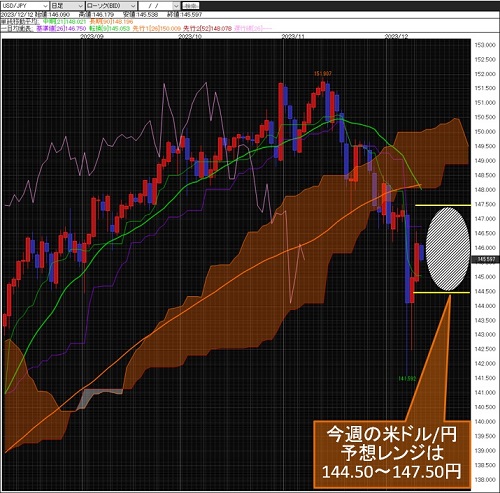
Task: Click the 2023/11 date axis label
Action: click(293, 36)
